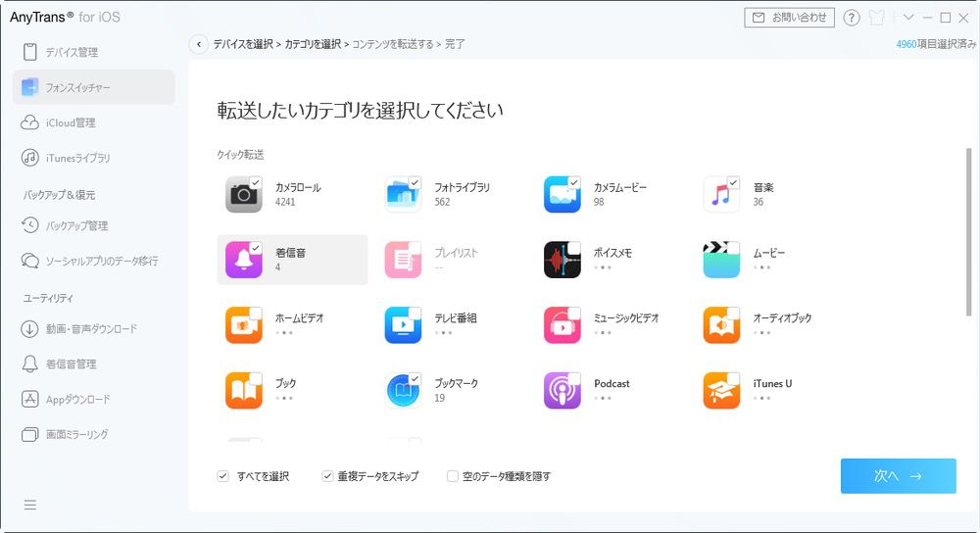
Task: Select the Voice Memo (ボイスメモ) icon
Action: pyautogui.click(x=562, y=260)
